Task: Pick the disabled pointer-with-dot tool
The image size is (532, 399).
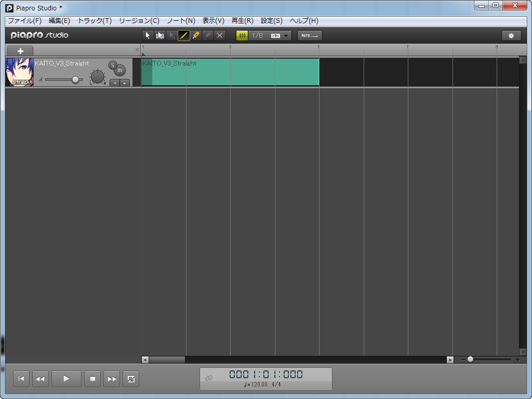Action: point(171,36)
